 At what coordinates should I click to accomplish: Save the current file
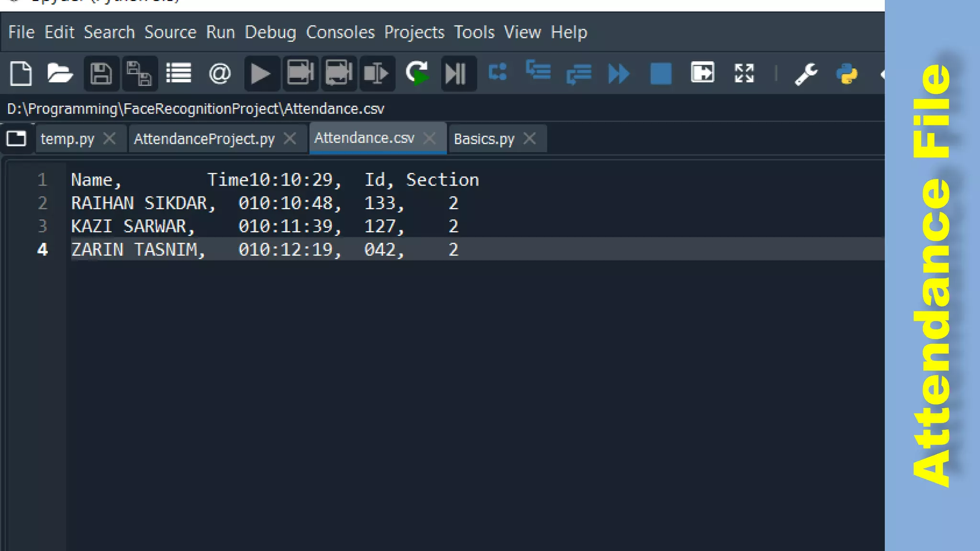101,74
